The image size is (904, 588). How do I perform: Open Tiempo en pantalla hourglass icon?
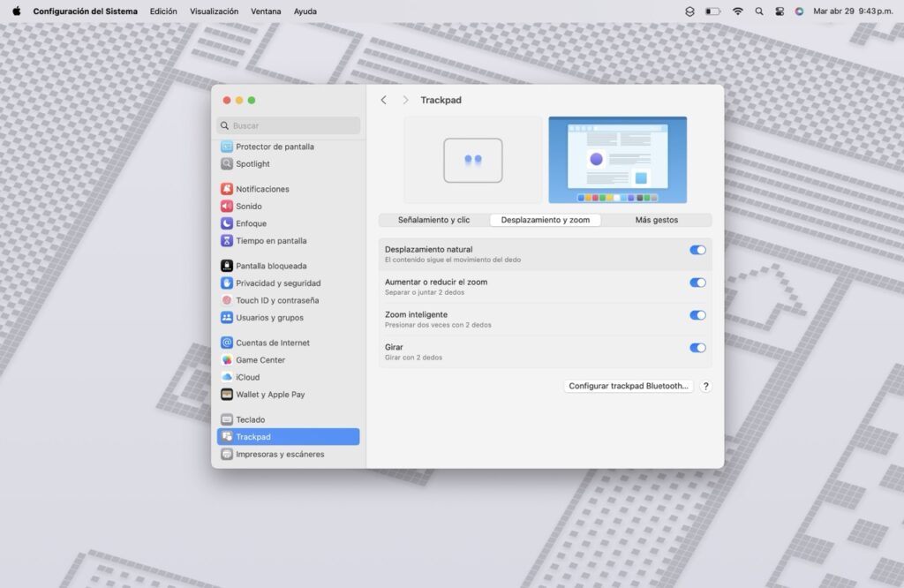click(x=227, y=241)
